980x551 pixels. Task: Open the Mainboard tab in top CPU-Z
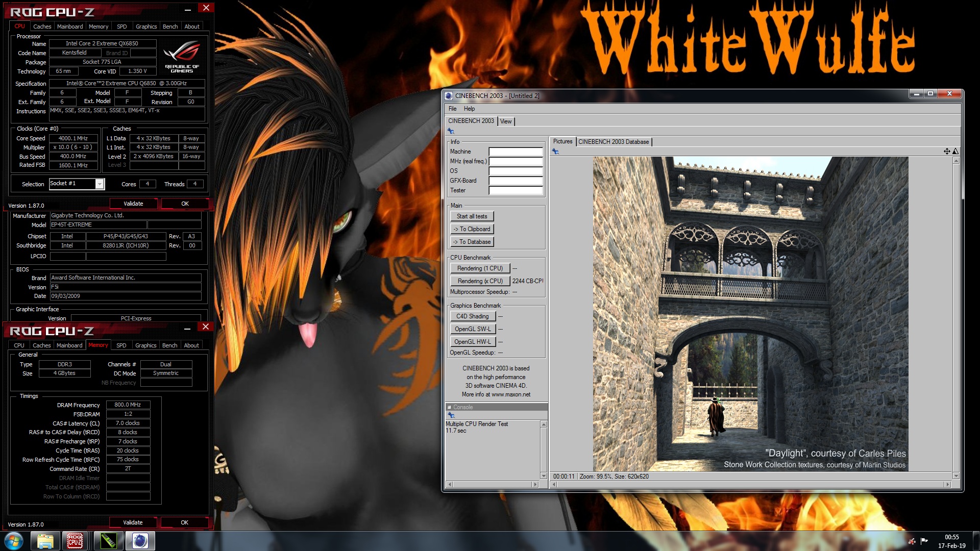[70, 27]
